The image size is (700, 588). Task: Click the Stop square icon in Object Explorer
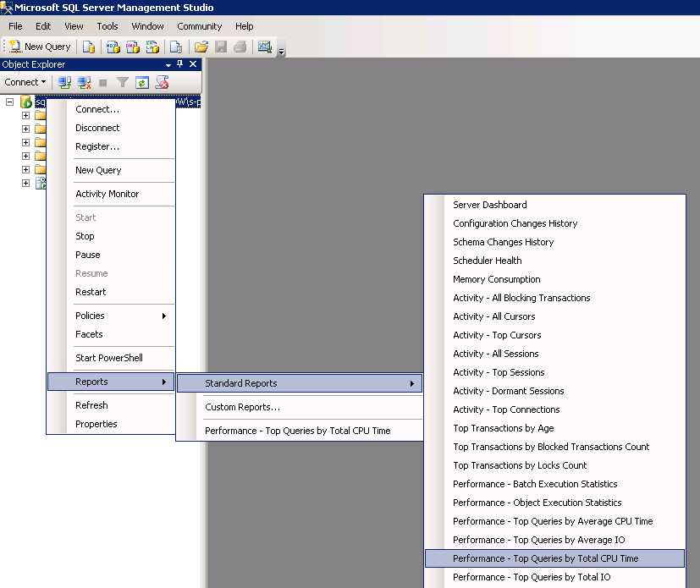tap(102, 83)
